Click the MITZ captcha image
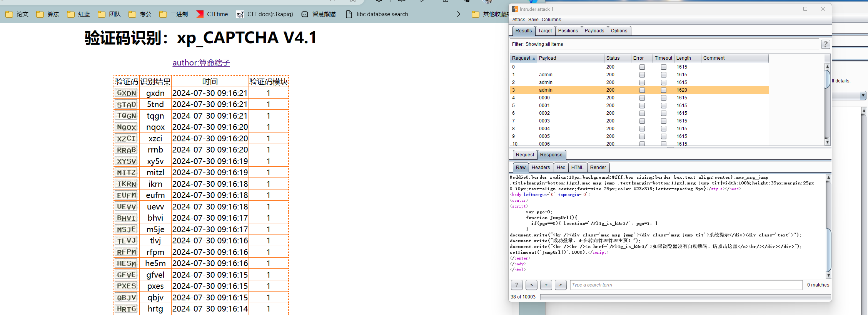868x315 pixels. 126,173
